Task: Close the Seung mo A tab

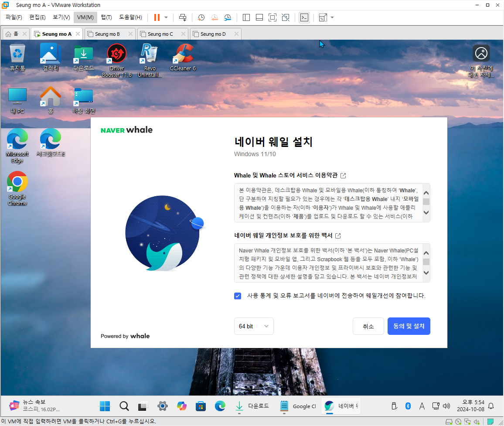Action: point(78,34)
